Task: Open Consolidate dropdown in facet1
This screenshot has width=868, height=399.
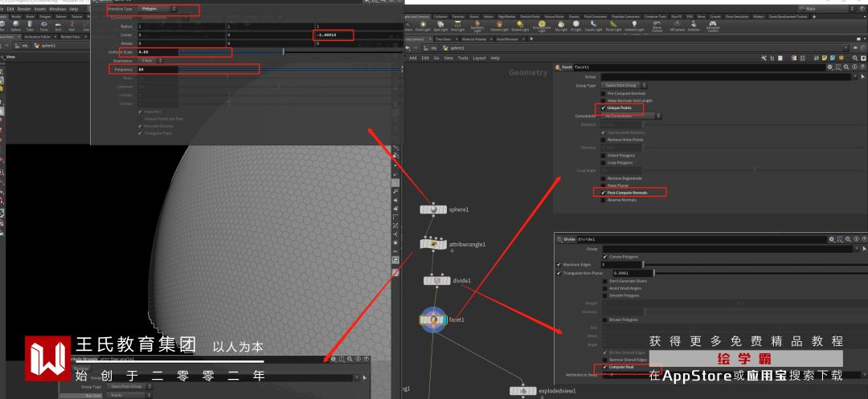Action: (x=631, y=116)
